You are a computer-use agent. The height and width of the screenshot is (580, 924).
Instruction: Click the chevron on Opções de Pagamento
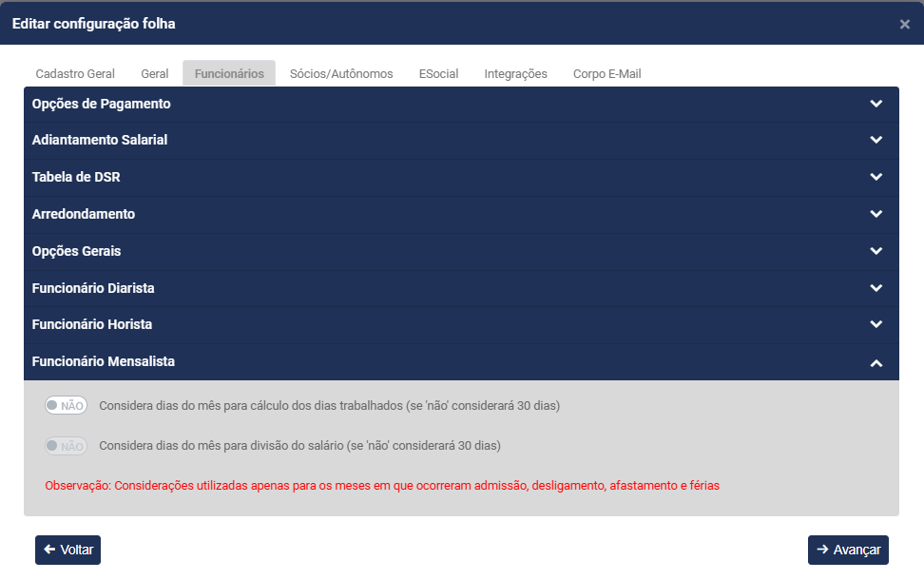(x=876, y=104)
